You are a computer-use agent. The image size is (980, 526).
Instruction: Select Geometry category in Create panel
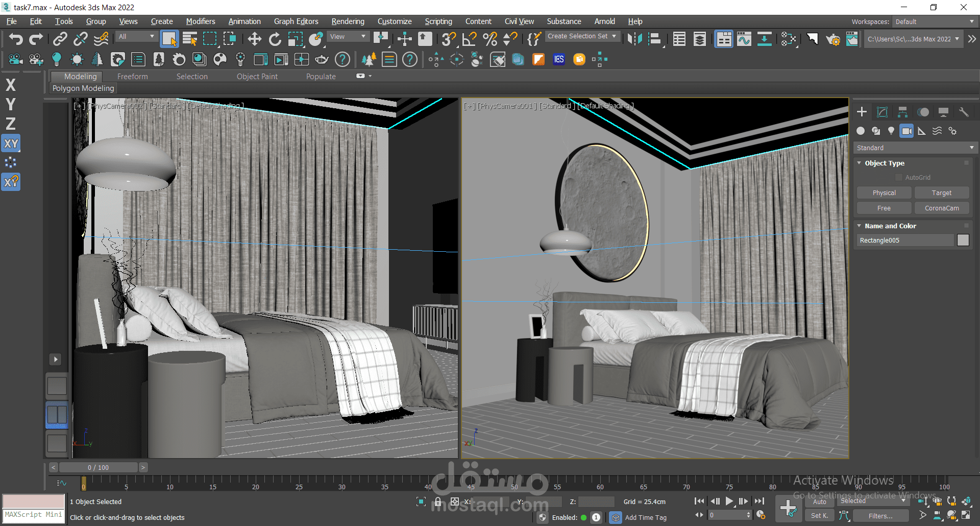(x=861, y=131)
